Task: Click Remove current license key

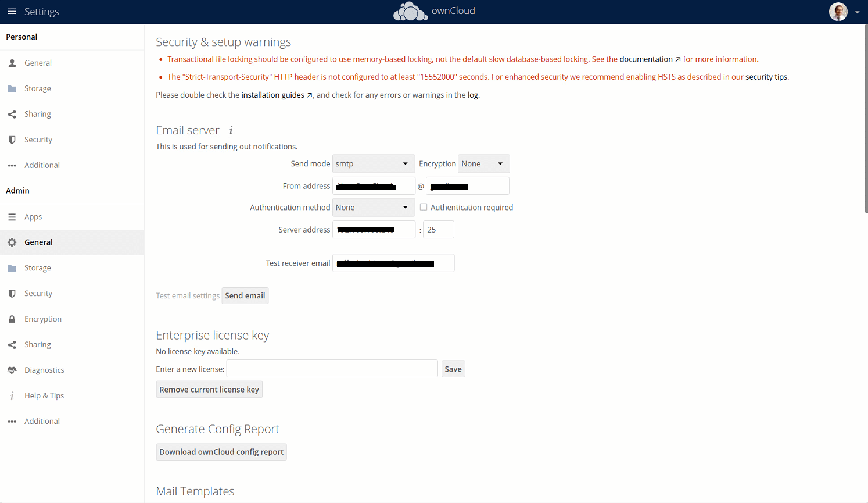Action: (209, 390)
